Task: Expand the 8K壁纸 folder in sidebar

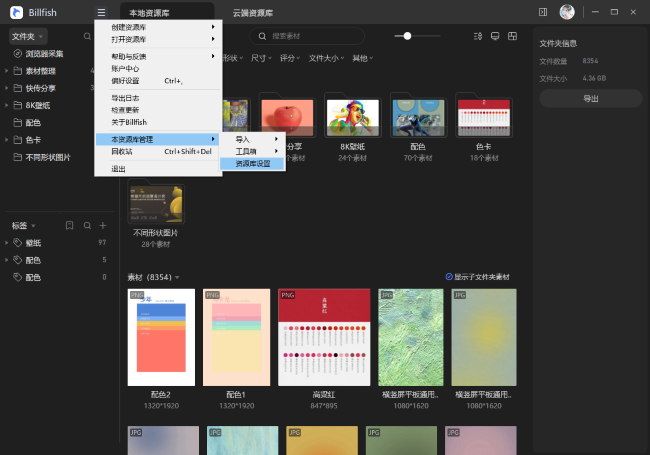Action: pyautogui.click(x=6, y=105)
